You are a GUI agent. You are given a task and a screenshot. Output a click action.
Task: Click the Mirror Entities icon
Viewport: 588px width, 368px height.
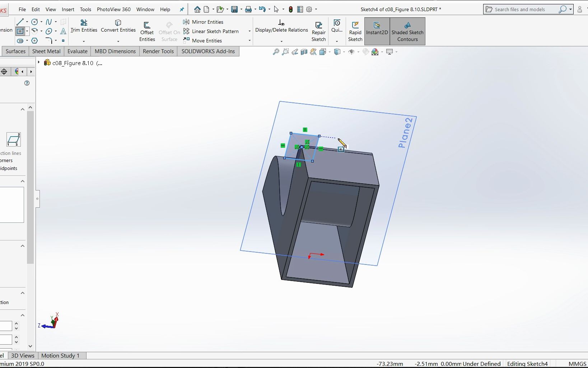pos(186,22)
